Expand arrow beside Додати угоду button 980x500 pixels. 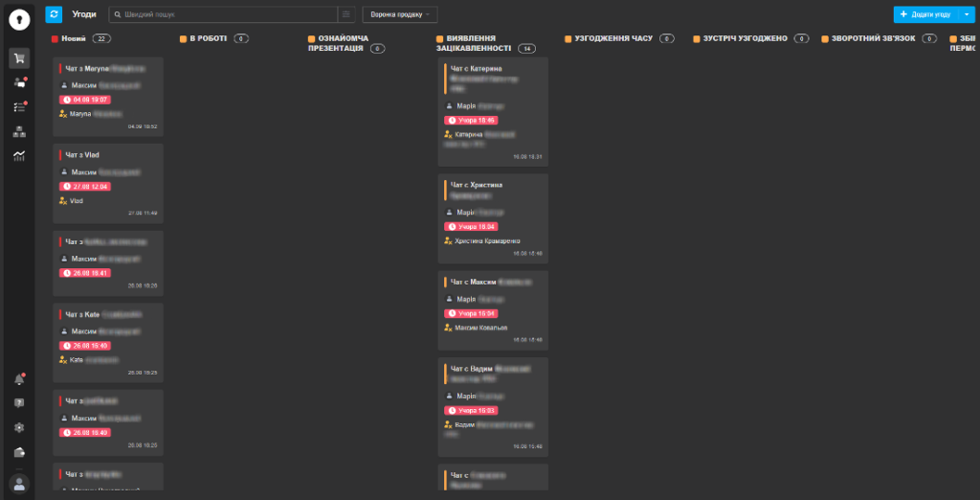coord(965,14)
